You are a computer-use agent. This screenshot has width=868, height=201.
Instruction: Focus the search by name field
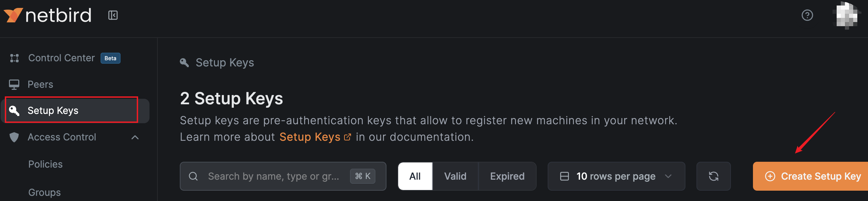[x=283, y=176]
